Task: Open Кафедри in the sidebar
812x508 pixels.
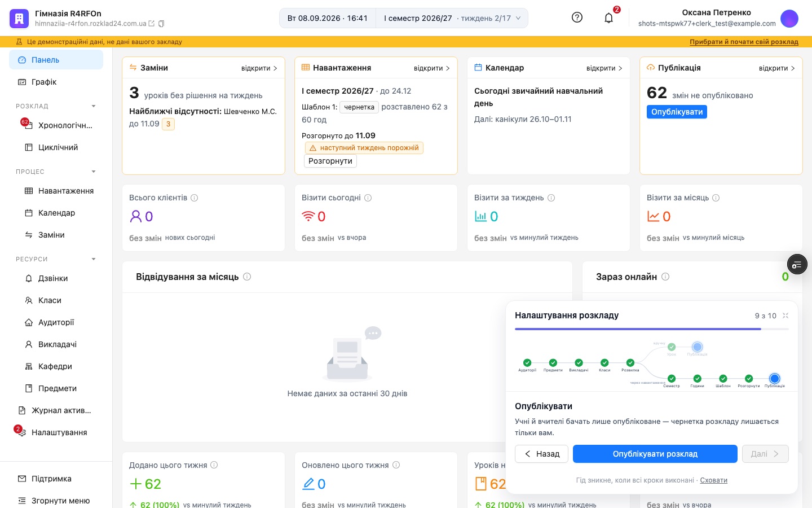Action: [x=56, y=366]
